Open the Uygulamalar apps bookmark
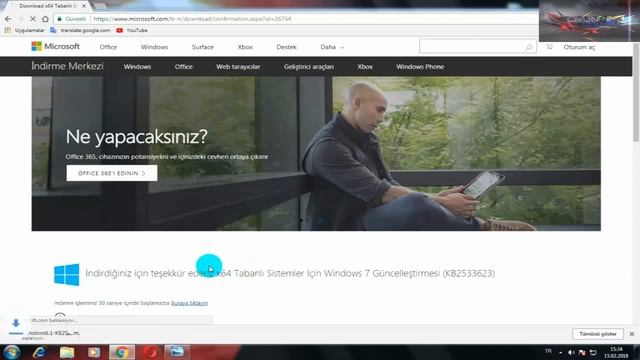The height and width of the screenshot is (360, 640). 24,30
